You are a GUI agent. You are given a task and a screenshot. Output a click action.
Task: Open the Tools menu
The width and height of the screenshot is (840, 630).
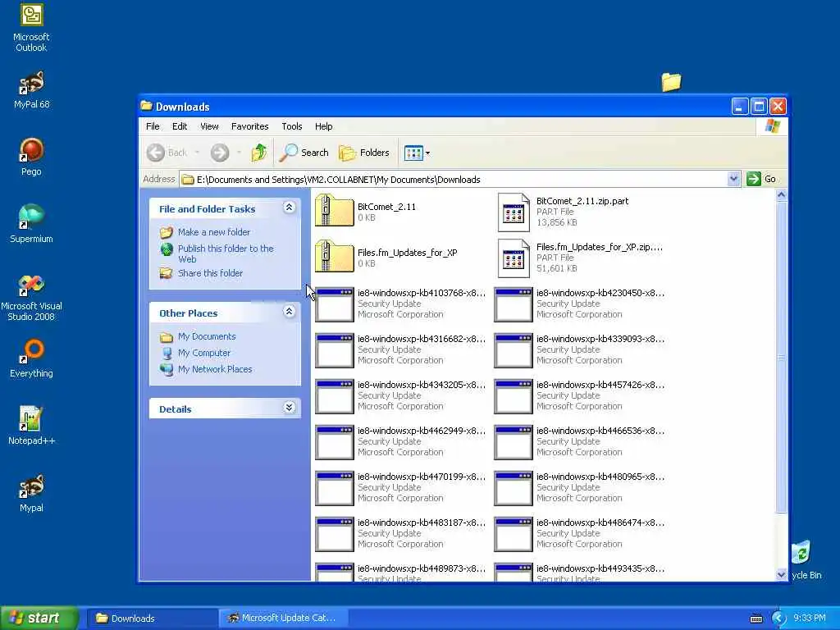pyautogui.click(x=292, y=126)
